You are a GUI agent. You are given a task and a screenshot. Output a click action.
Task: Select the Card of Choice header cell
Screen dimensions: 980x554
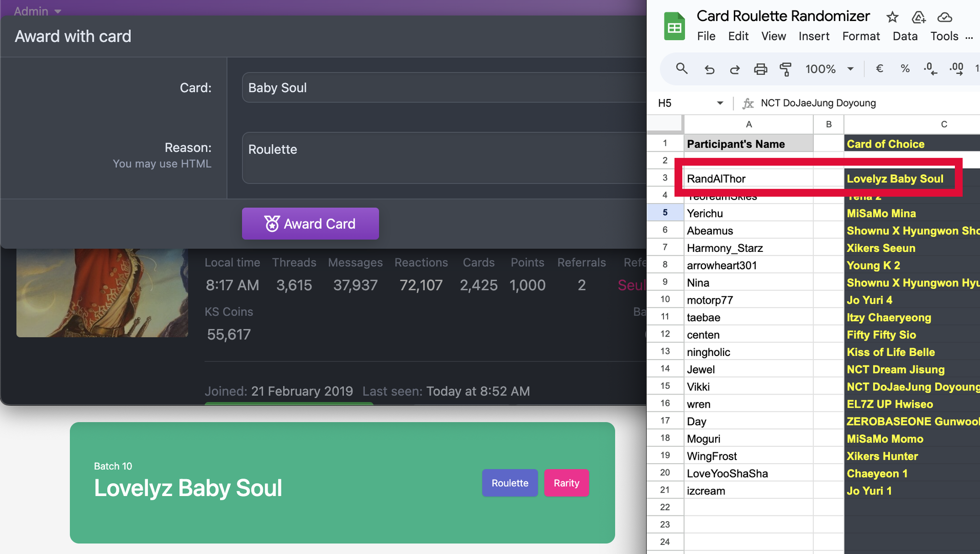tap(912, 144)
